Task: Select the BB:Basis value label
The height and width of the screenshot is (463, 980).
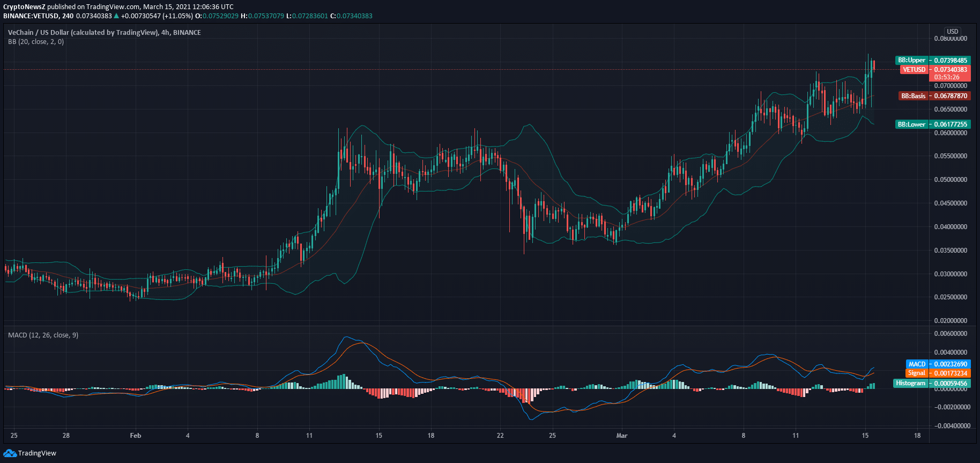Action: [x=934, y=96]
